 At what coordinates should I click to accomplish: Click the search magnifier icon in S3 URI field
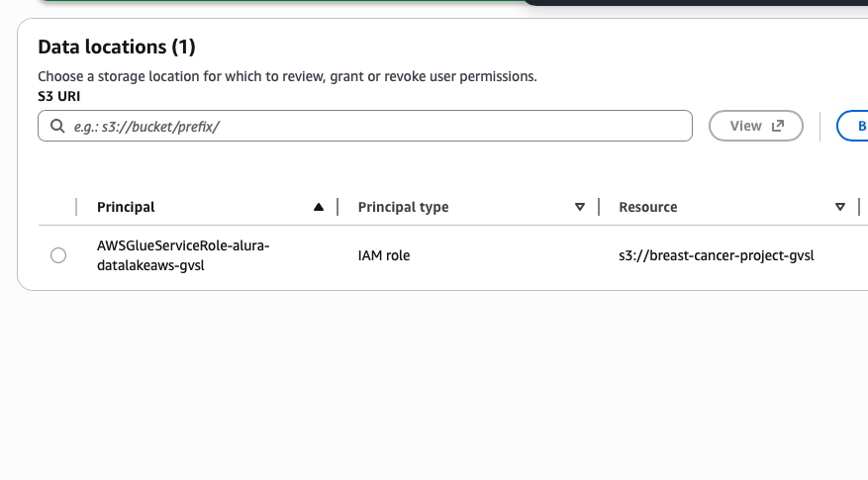[x=56, y=127]
